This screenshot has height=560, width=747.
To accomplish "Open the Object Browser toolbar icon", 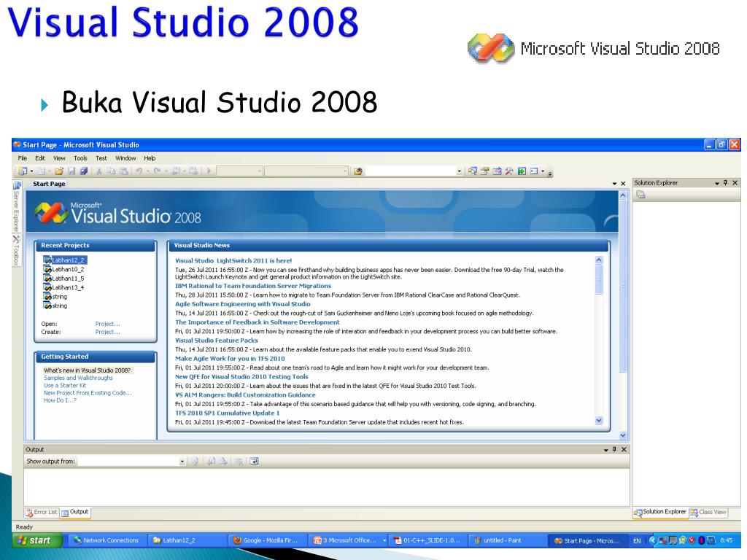I will coord(497,171).
